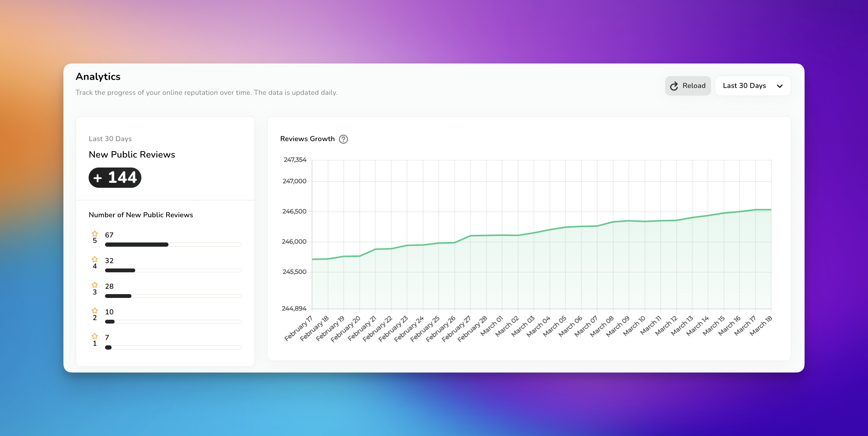
Task: Click the Reviews Growth chart title
Action: (x=307, y=139)
